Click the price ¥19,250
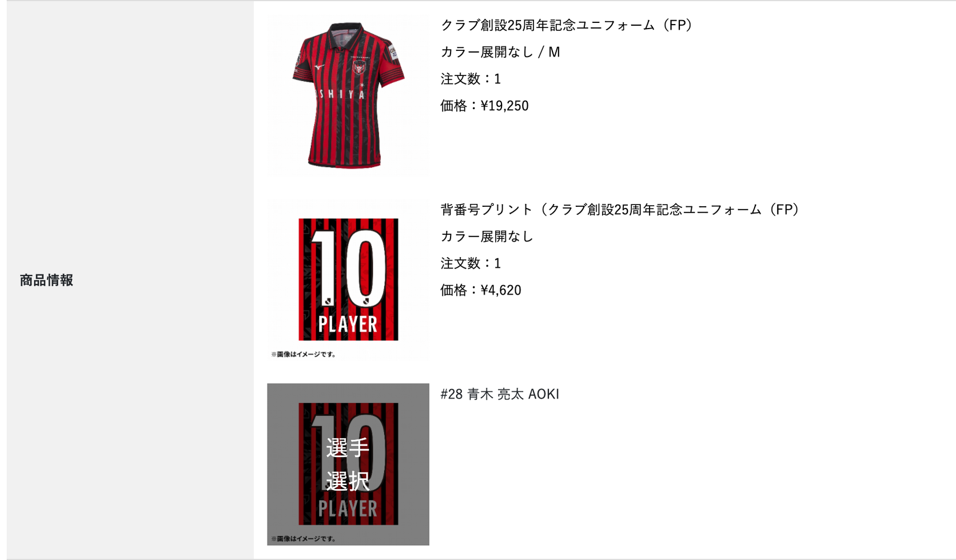 click(505, 106)
